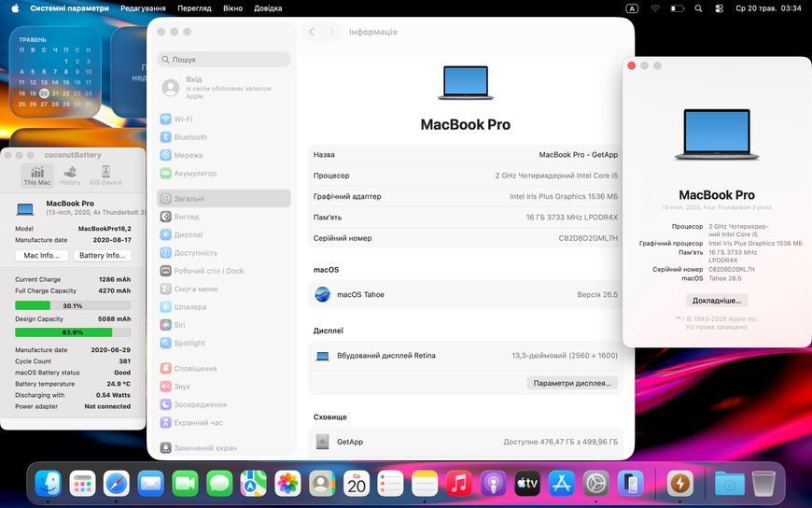
Task: Open Messages app in the Dock
Action: (x=219, y=484)
